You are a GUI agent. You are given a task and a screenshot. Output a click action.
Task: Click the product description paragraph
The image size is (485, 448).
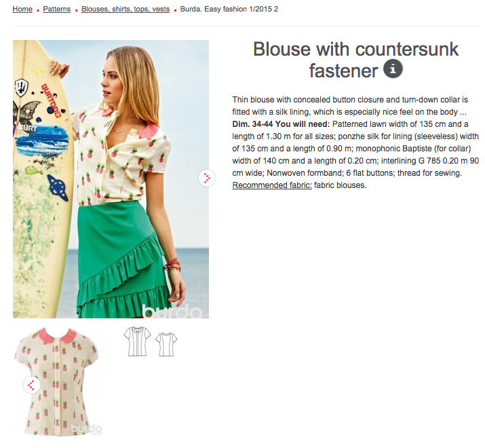pyautogui.click(x=355, y=143)
